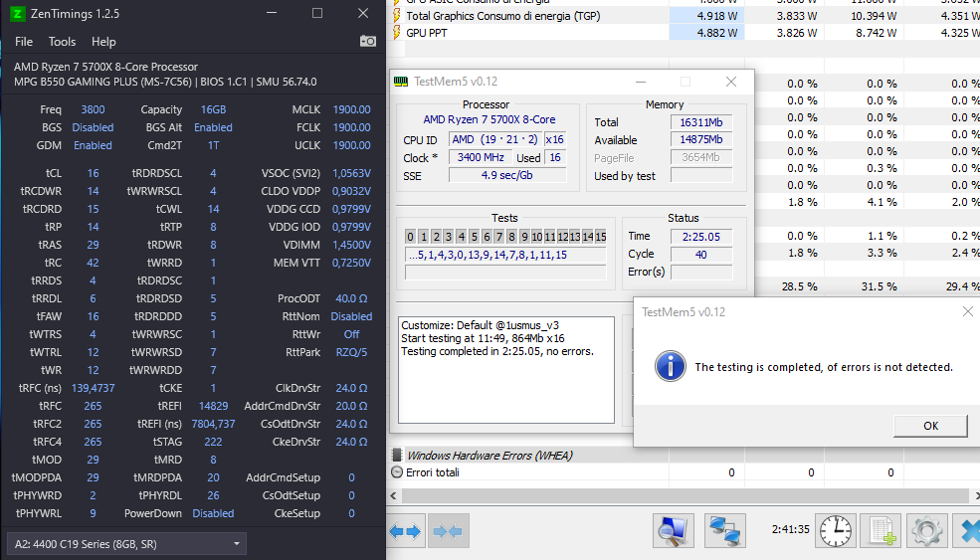Image resolution: width=980 pixels, height=560 pixels.
Task: Click the tREFI 14829 value
Action: click(x=213, y=406)
